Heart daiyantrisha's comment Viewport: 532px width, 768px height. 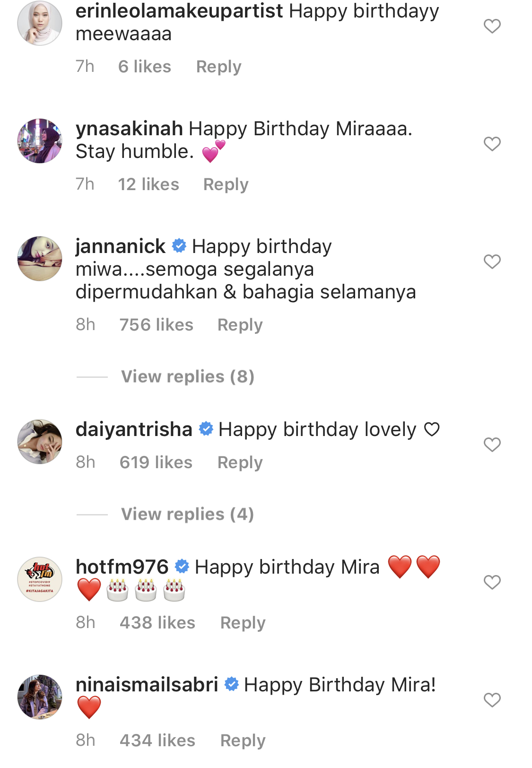tap(492, 445)
